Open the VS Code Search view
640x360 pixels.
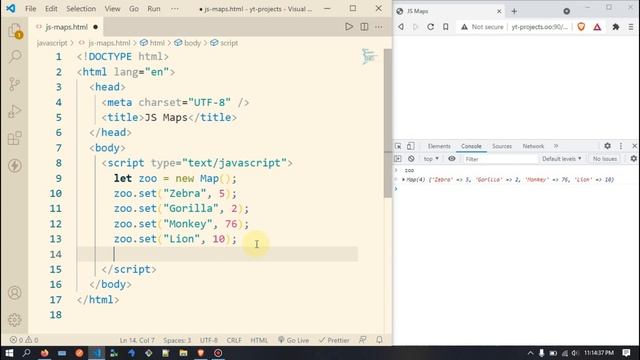click(15, 56)
